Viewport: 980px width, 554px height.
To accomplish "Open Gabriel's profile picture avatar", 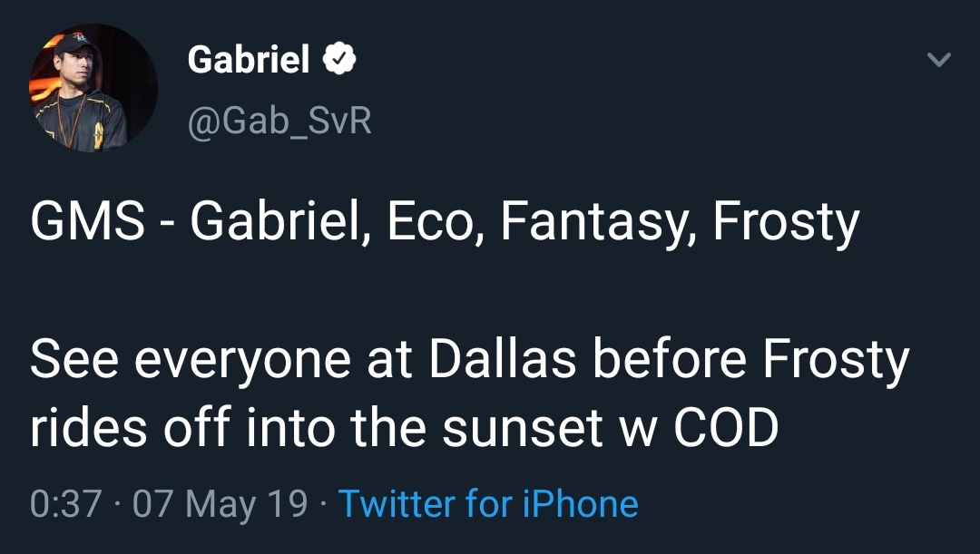I will [x=93, y=88].
